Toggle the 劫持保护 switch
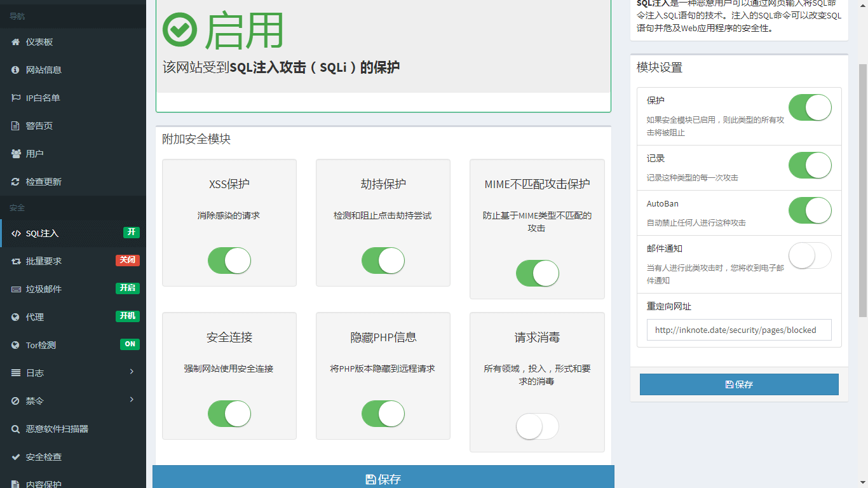The image size is (868, 488). (x=383, y=261)
